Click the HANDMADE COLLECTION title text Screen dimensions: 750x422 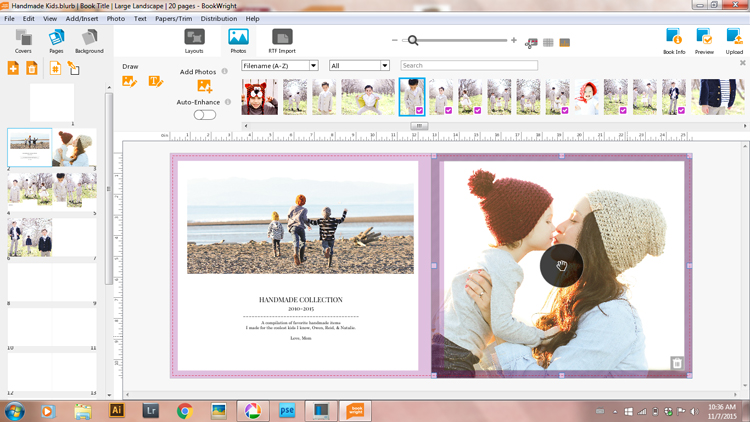pos(301,300)
